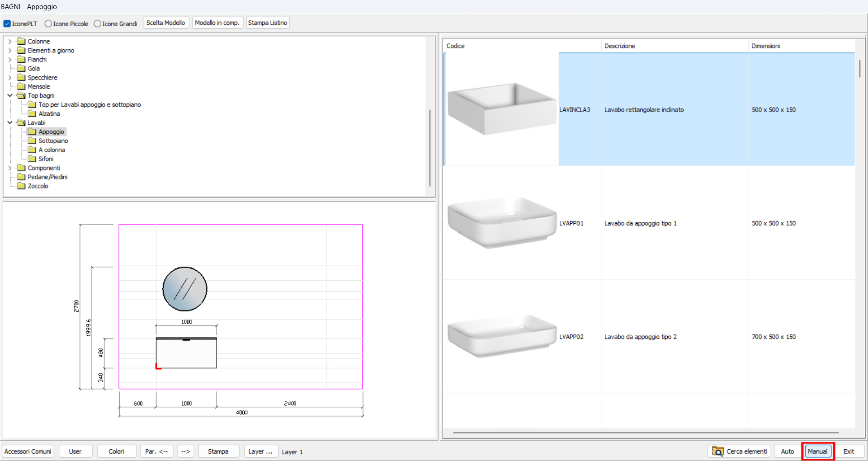Click the Colonne folder icon
The width and height of the screenshot is (868, 461).
click(x=21, y=41)
